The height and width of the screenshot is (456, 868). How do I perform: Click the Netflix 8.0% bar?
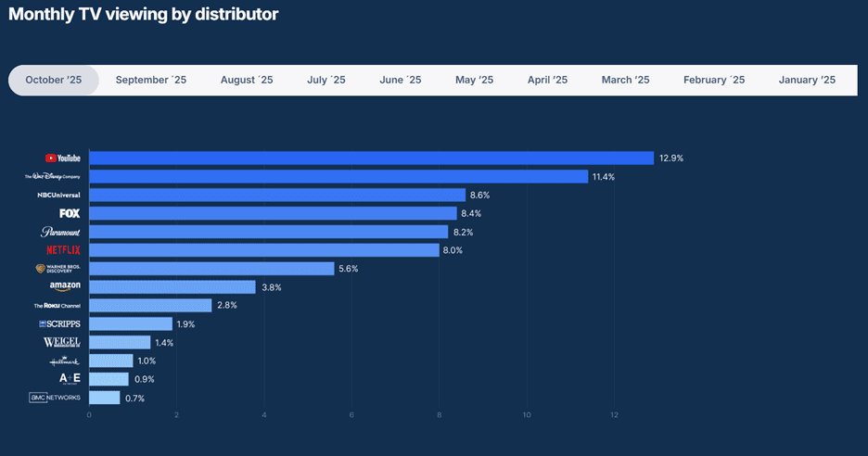(264, 250)
